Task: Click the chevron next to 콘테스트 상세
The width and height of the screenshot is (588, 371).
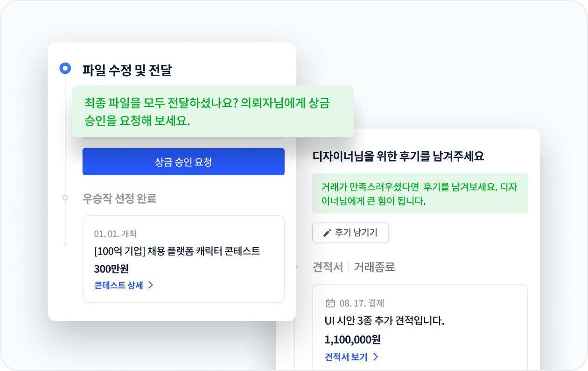Action: [151, 285]
